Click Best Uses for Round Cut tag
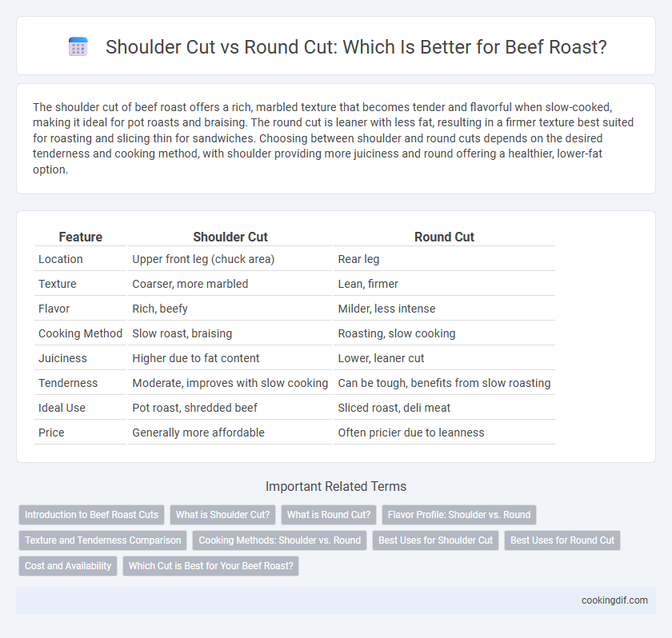The width and height of the screenshot is (672, 638). click(562, 540)
